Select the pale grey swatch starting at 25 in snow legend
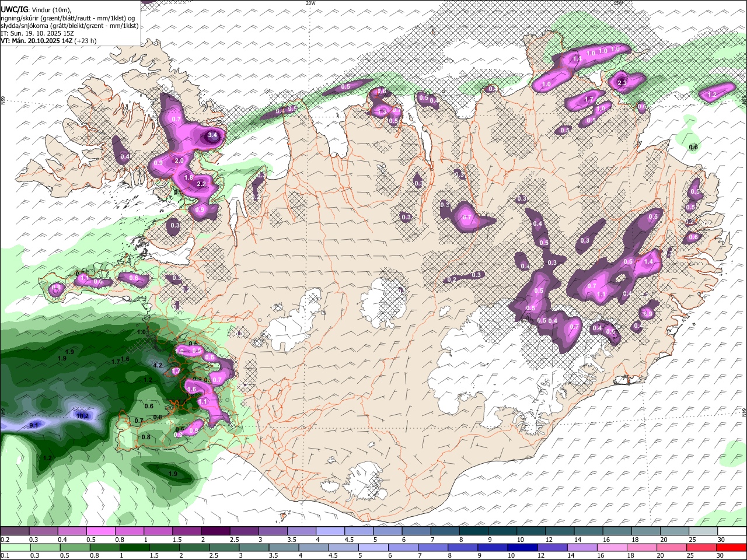Viewport: 747px width, 560px height. [703, 531]
